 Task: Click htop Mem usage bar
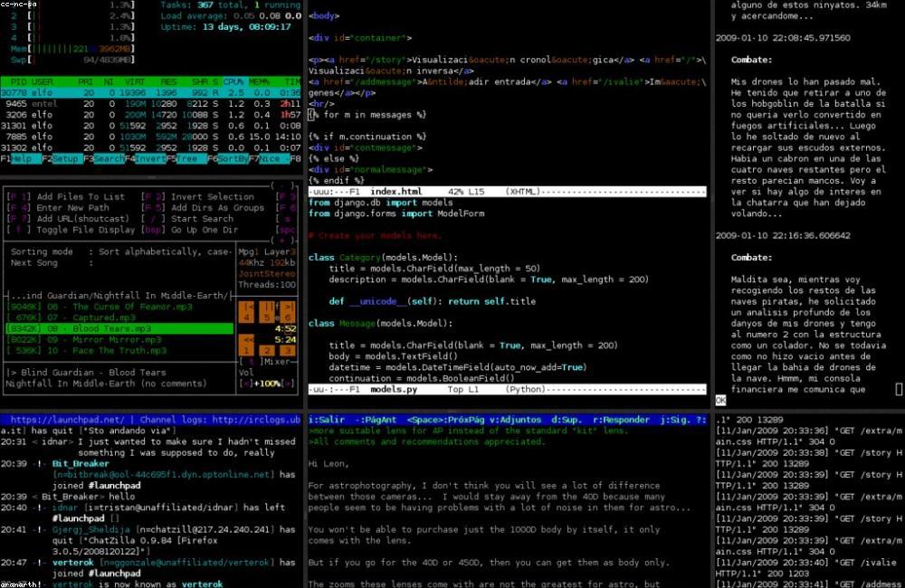pos(72,49)
